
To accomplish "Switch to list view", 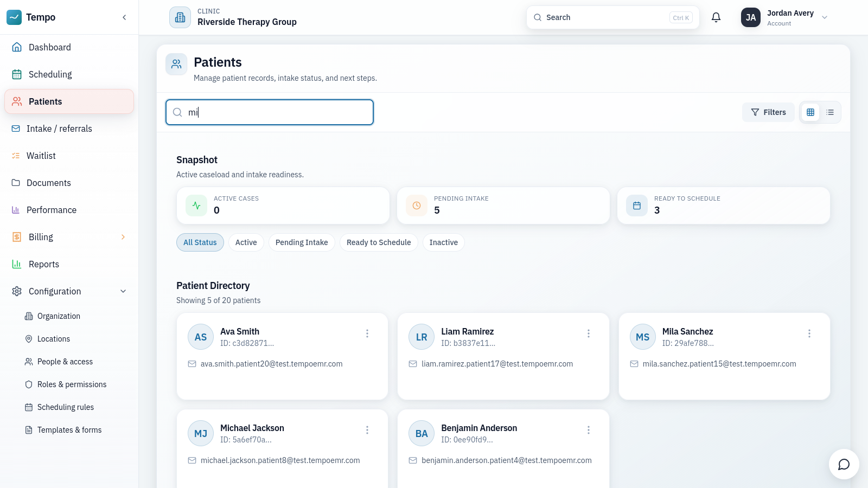I will tap(830, 112).
